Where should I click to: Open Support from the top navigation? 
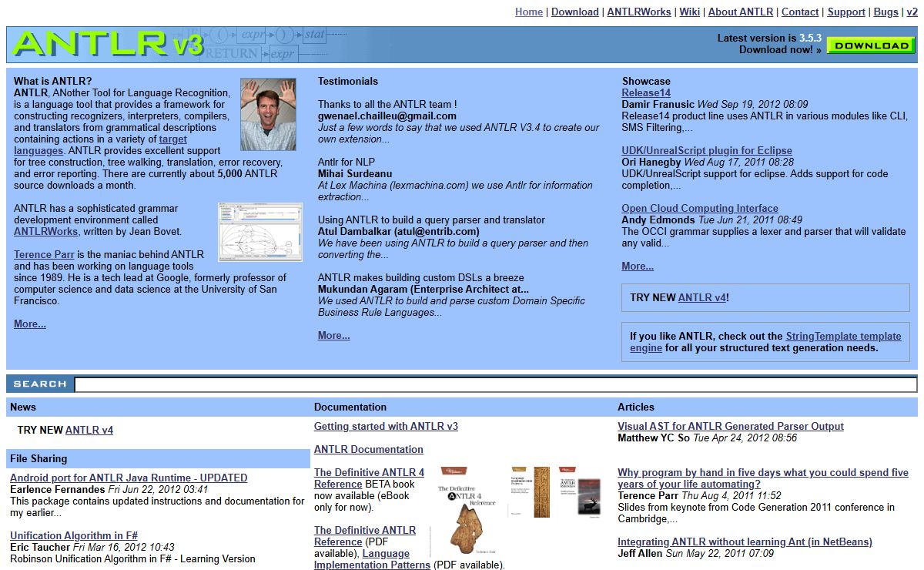[x=846, y=12]
